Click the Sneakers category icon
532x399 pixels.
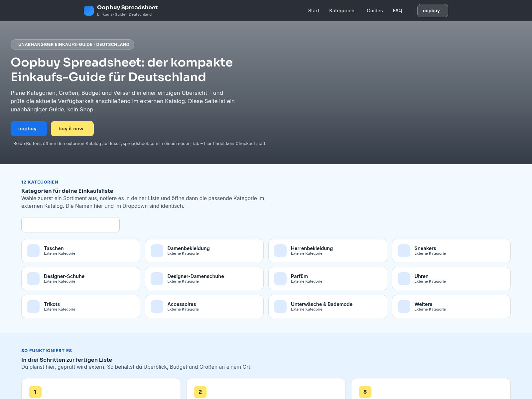click(404, 251)
